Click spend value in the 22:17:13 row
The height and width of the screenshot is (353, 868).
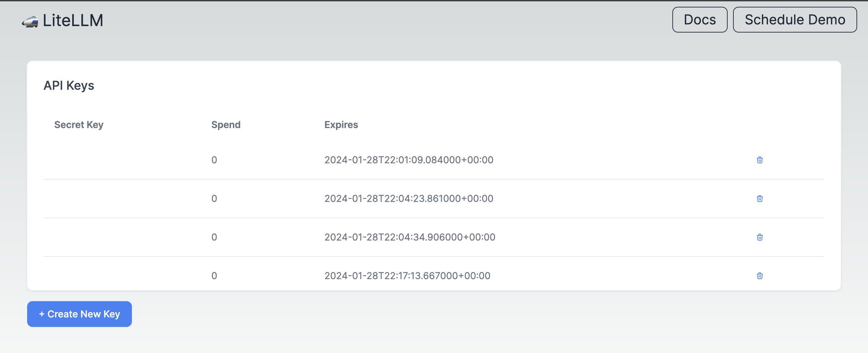(x=214, y=276)
